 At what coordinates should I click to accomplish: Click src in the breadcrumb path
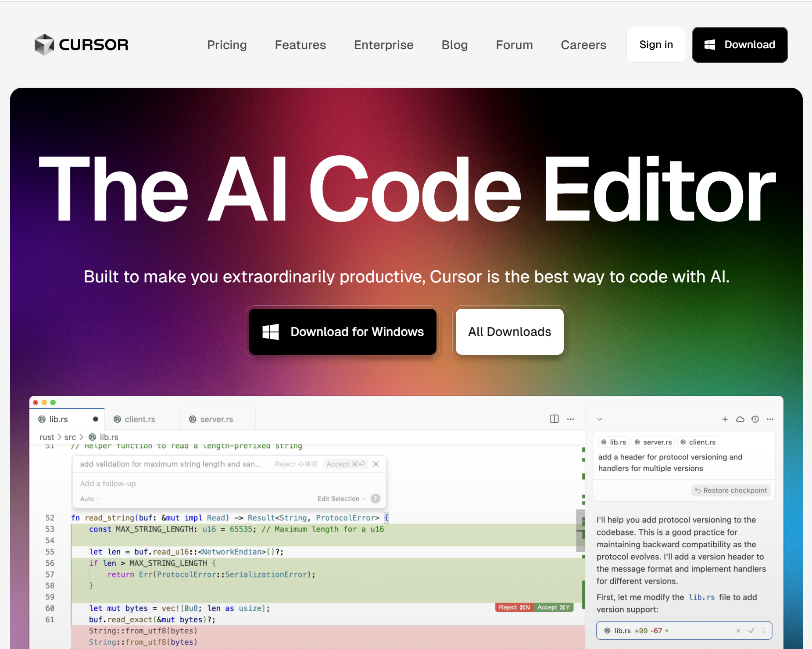[70, 437]
